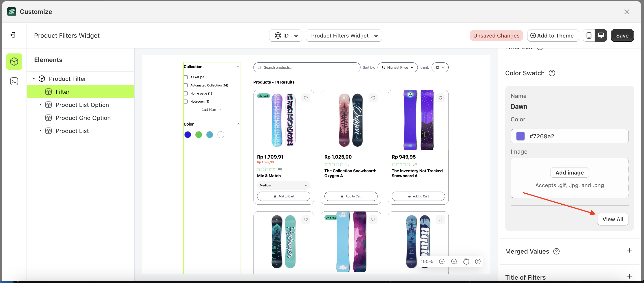Favorite the Mix & Match snowboard
Image resolution: width=644 pixels, height=283 pixels.
[x=306, y=98]
